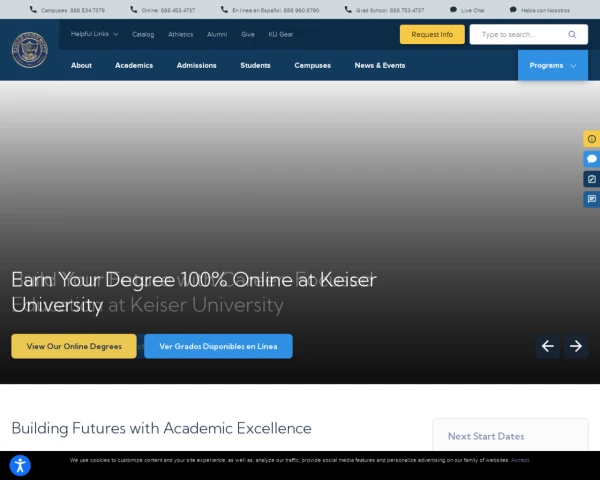Open the message form side tab icon
Image resolution: width=600 pixels, height=480 pixels.
click(592, 199)
